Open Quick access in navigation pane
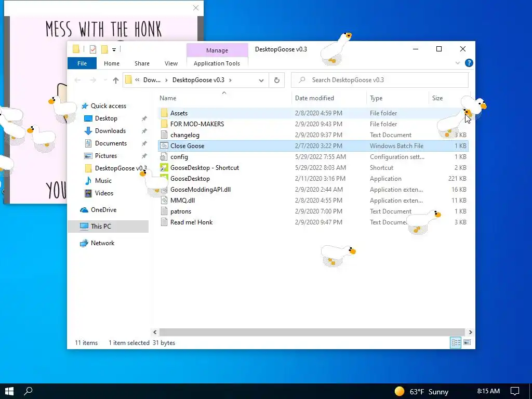Image resolution: width=532 pixels, height=399 pixels. point(108,106)
